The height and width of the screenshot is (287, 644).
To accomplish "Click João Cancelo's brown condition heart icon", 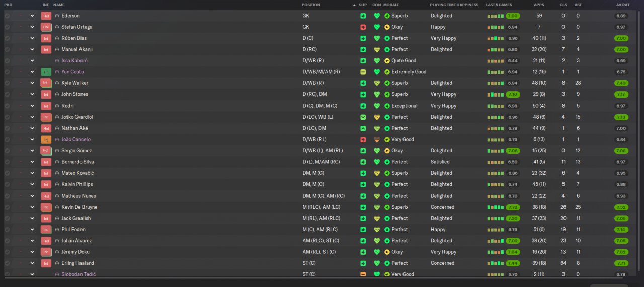I will point(377,139).
